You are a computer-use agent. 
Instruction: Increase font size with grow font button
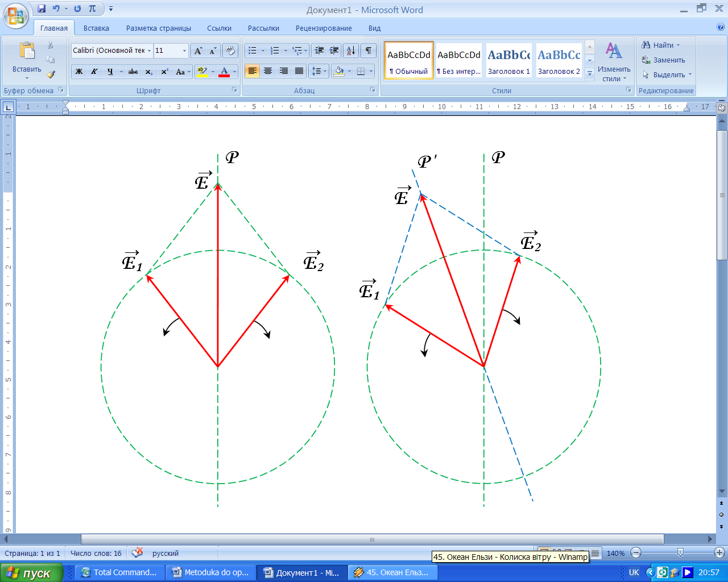pos(198,51)
